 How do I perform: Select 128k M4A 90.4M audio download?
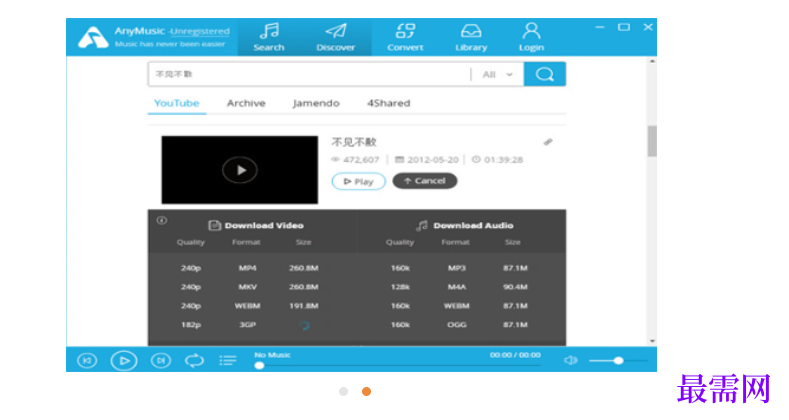tap(459, 287)
